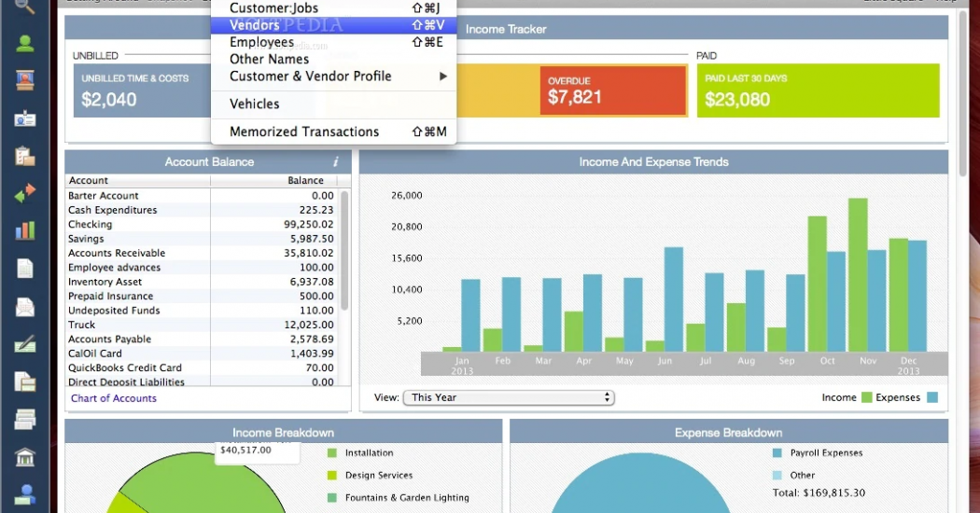Open the bank building sidebar icon

point(25,457)
